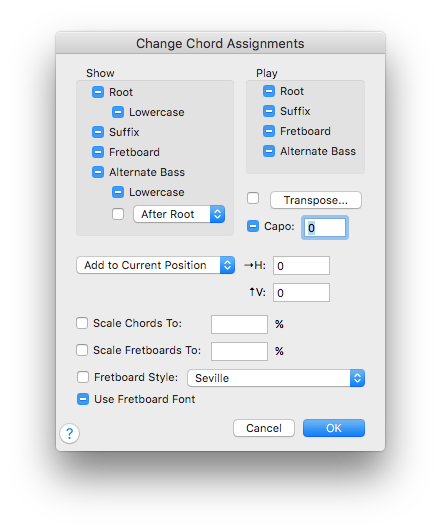This screenshot has width=441, height=531.
Task: Confirm with the OK button
Action: point(334,428)
